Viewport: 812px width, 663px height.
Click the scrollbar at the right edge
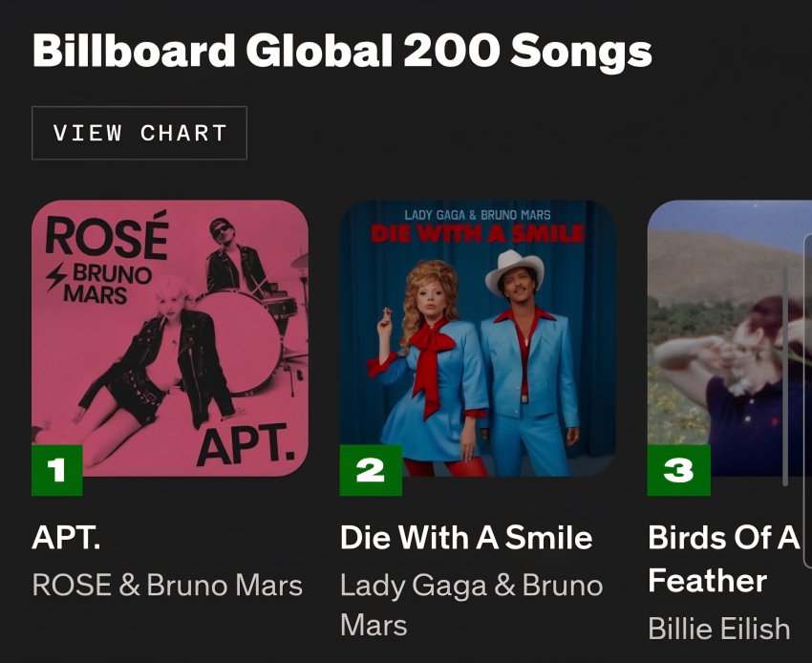click(785, 377)
